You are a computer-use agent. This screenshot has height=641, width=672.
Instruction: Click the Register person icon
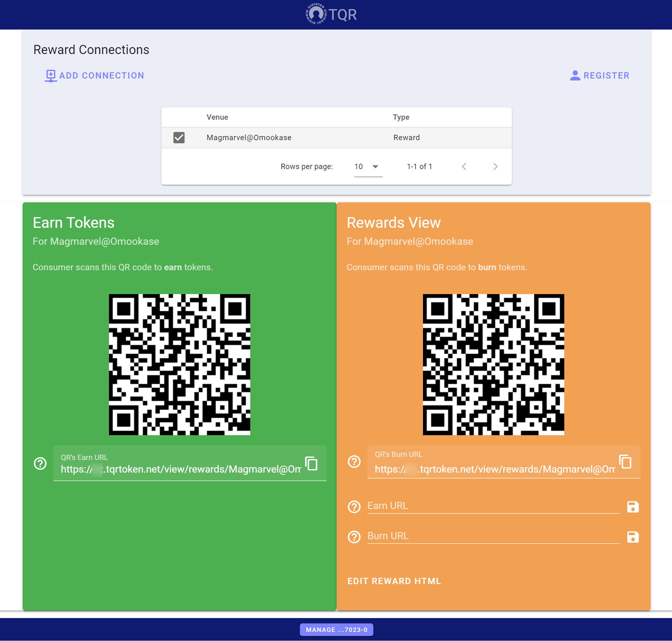(575, 75)
